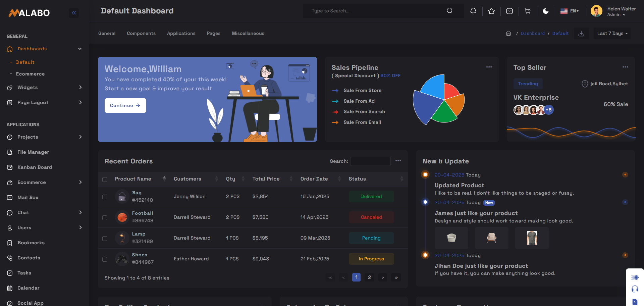Check the Football order checkbox
This screenshot has width=644, height=306.
(x=105, y=218)
